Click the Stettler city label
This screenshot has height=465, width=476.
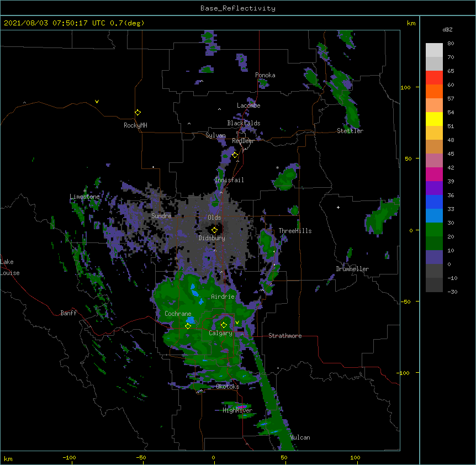tap(350, 131)
